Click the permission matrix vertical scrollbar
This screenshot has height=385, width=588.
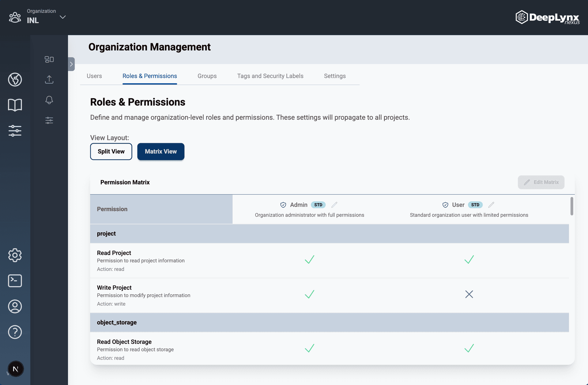coord(571,206)
